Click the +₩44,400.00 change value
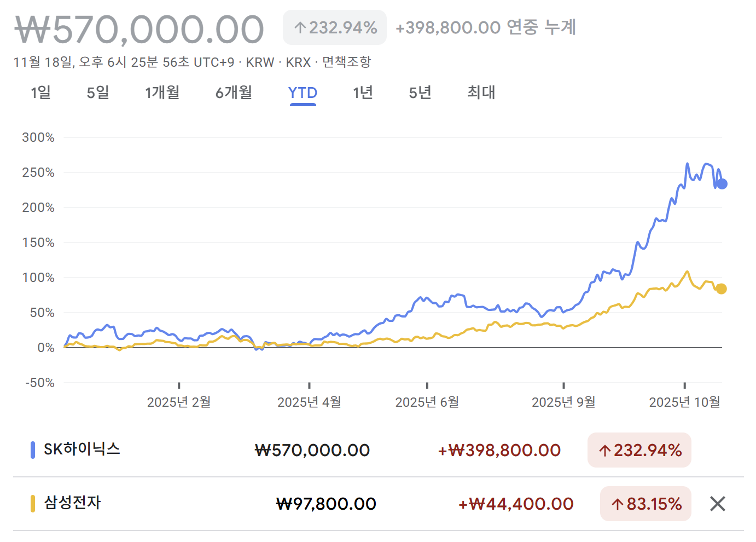Image resolution: width=756 pixels, height=542 pixels. [x=516, y=504]
